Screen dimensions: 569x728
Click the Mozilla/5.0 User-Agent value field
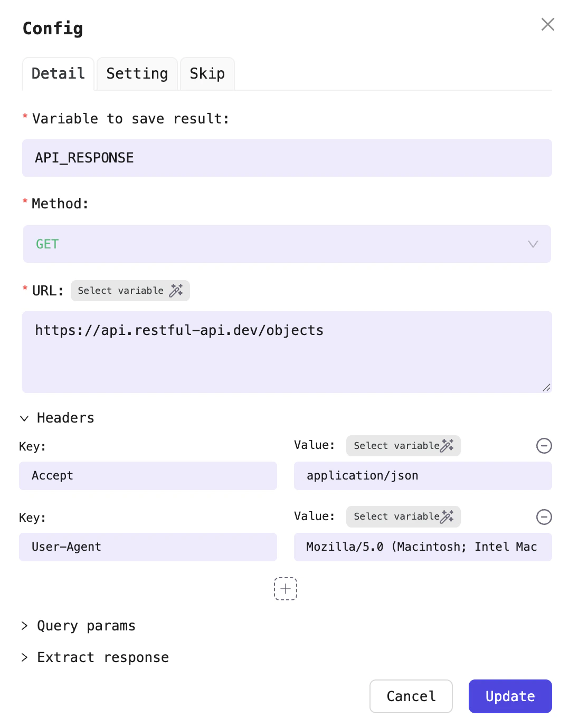(x=422, y=547)
